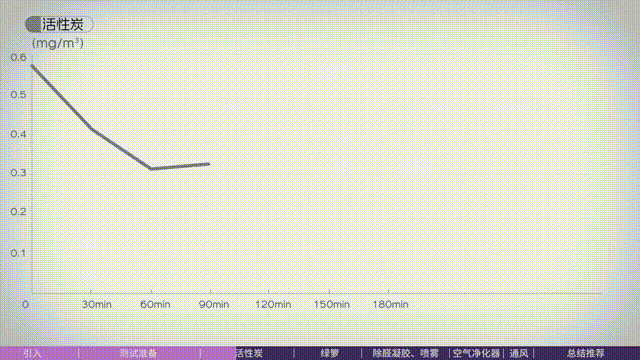The height and width of the screenshot is (360, 640).
Task: Click the gray legend swatch beside 活性炭
Action: click(33, 24)
